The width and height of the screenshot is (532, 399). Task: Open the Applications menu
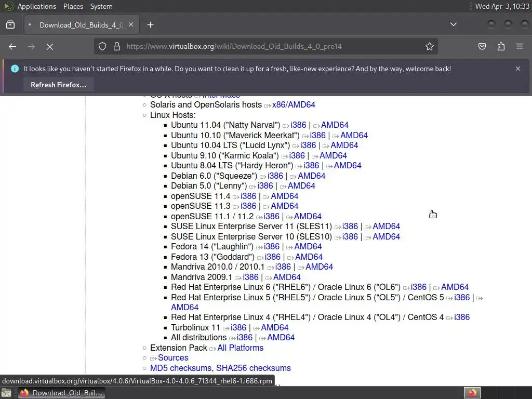pyautogui.click(x=37, y=6)
